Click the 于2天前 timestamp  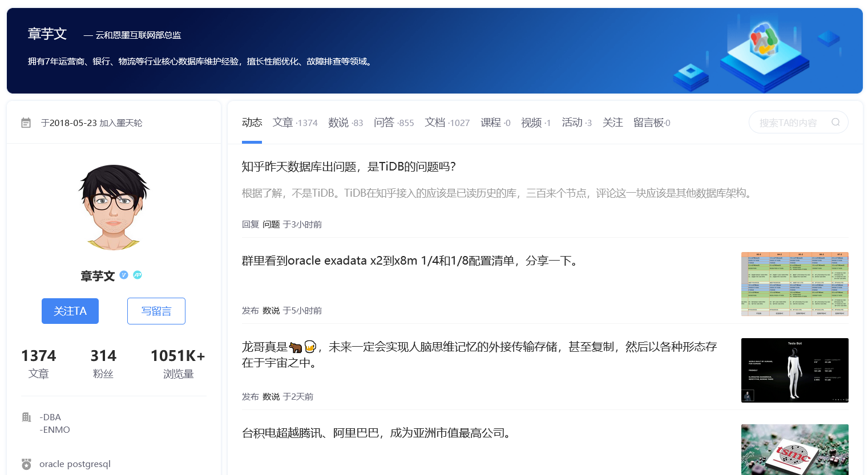pos(298,397)
